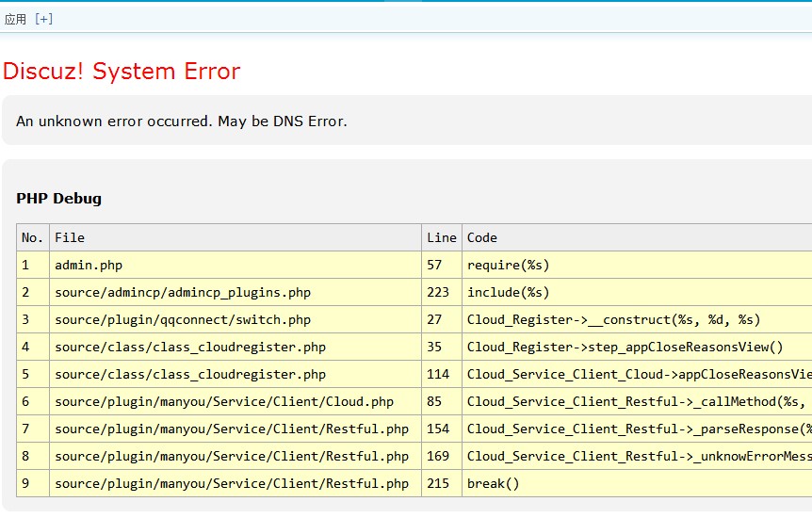
Task: Click row number 1 cell
Action: pos(33,266)
